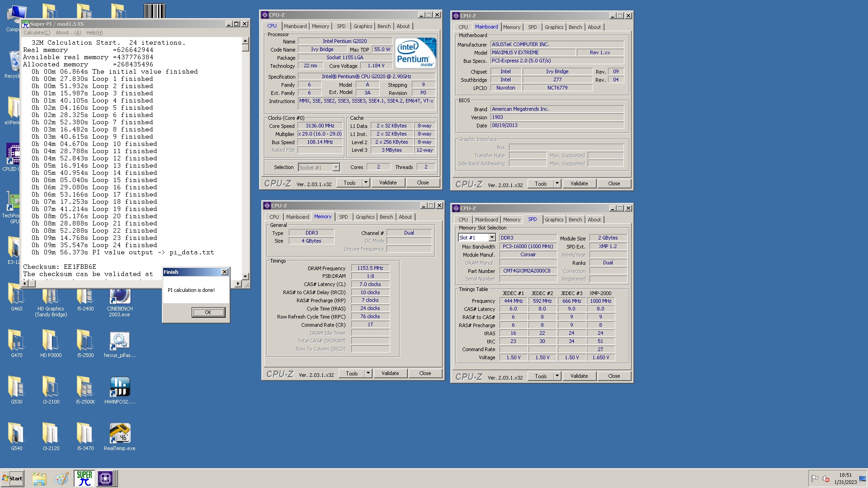Open the G540 desktop folder
The image size is (868, 488).
tap(16, 436)
